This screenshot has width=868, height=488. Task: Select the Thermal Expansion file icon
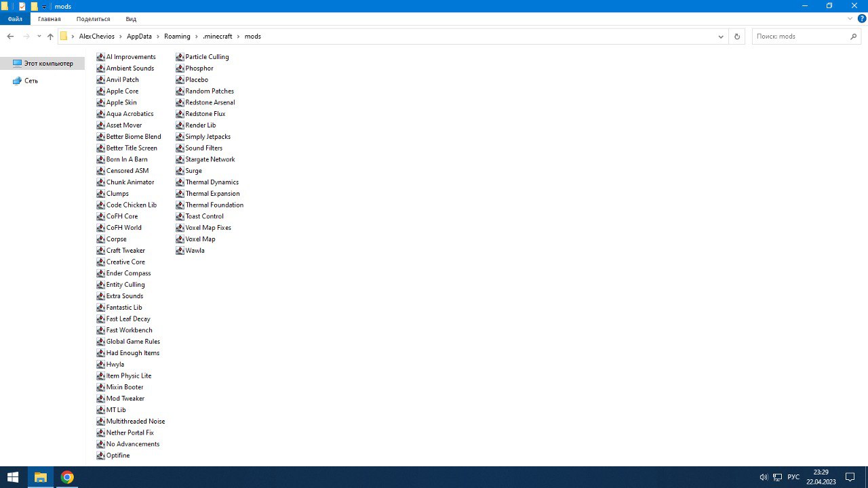pos(180,194)
